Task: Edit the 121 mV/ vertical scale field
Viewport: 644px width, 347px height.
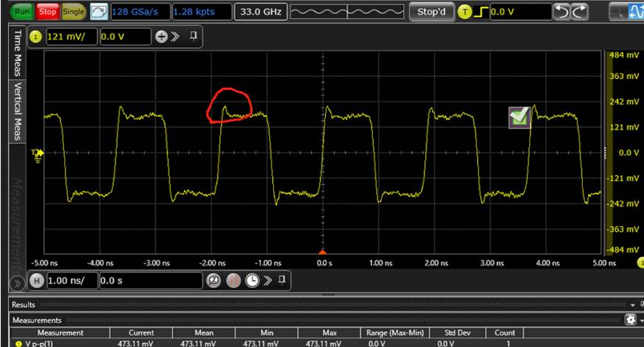Action: (72, 37)
